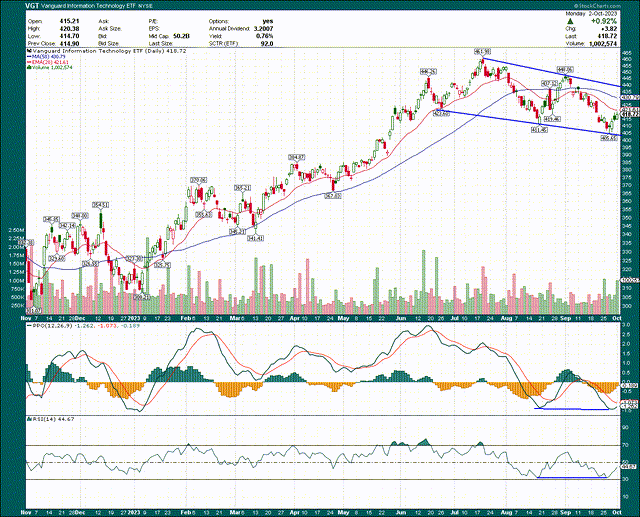This screenshot has height=517, width=640.
Task: Click the red EMA(20) legend marker
Action: [29, 62]
